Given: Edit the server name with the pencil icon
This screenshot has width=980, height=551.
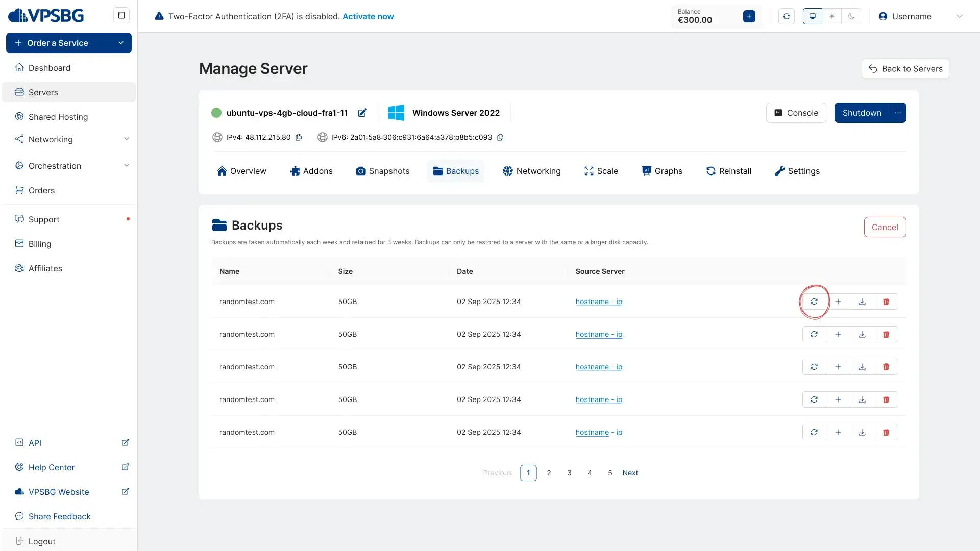Looking at the screenshot, I should (x=362, y=113).
